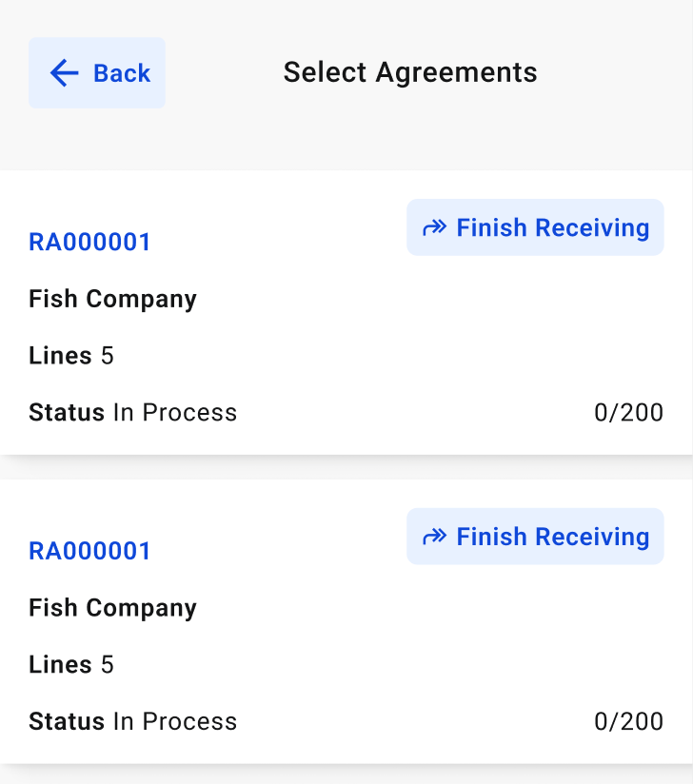
Task: Click the In Process status of the first agreement
Action: 175,413
